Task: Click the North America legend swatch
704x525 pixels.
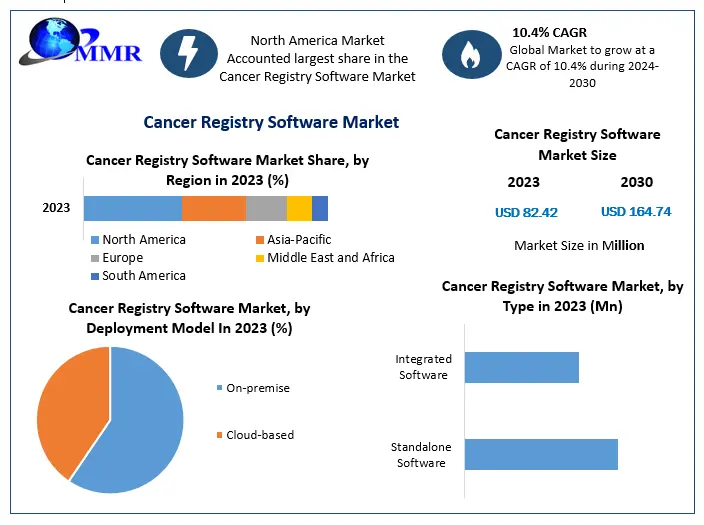Action: [95, 240]
